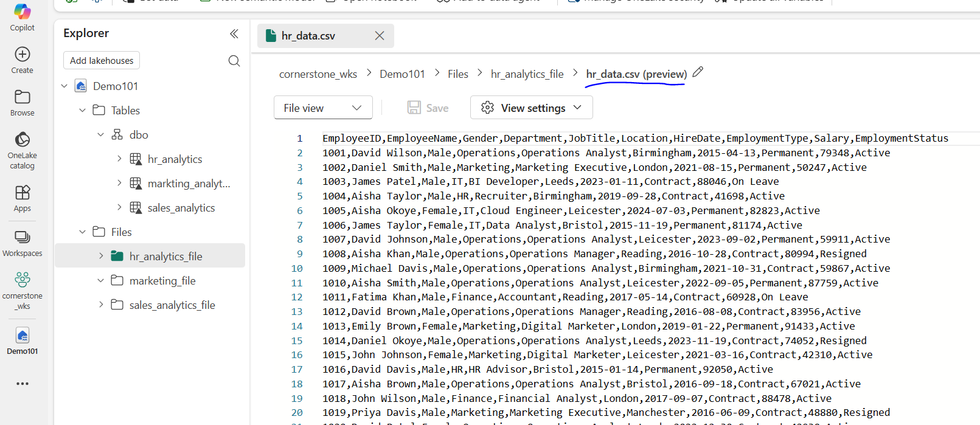Click line number 16 in the gutter

coord(297,355)
